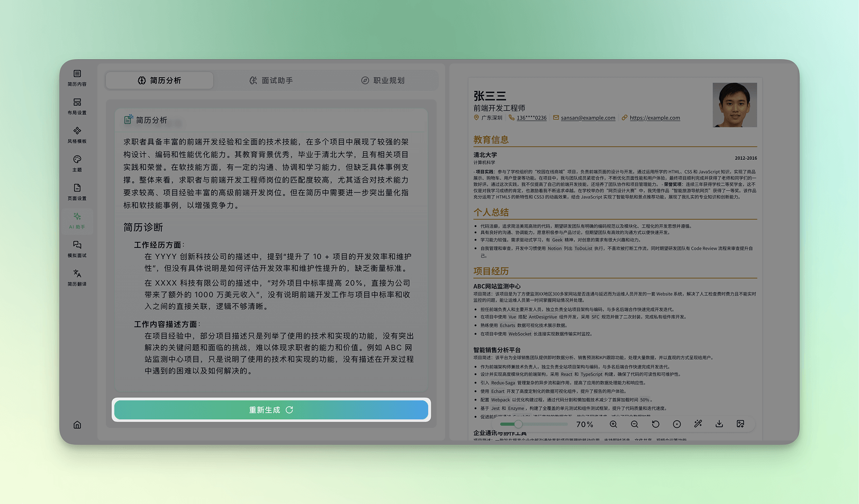
Task: Export resume as image icon
Action: [740, 424]
